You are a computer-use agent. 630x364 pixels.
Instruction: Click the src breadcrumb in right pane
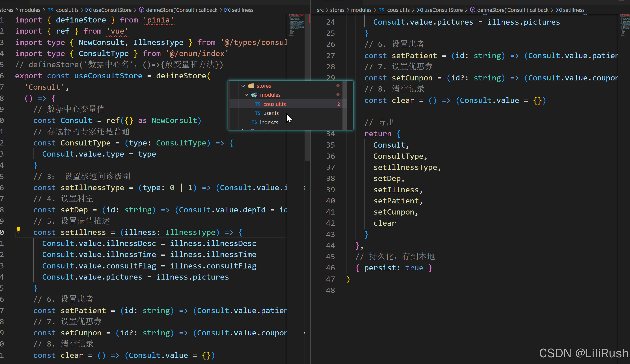pos(320,10)
